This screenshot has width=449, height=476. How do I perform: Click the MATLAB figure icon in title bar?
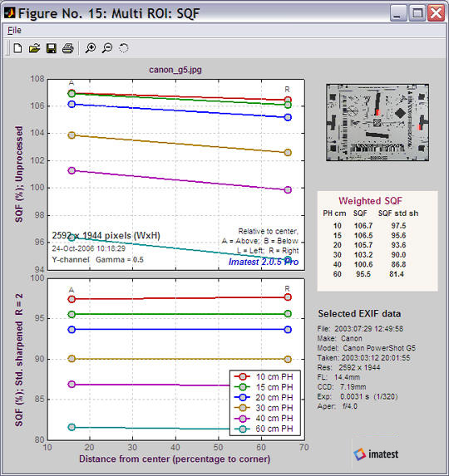coord(10,12)
